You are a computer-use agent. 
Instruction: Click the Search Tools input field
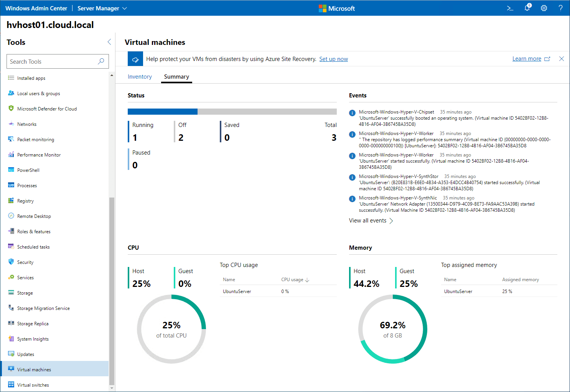[58, 61]
